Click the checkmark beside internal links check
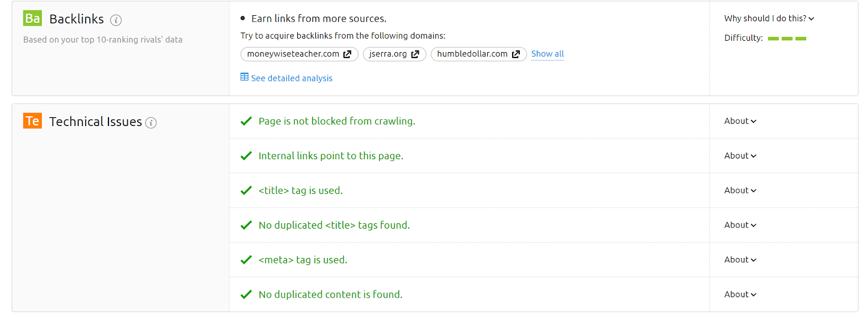This screenshot has width=868, height=315. [x=246, y=155]
